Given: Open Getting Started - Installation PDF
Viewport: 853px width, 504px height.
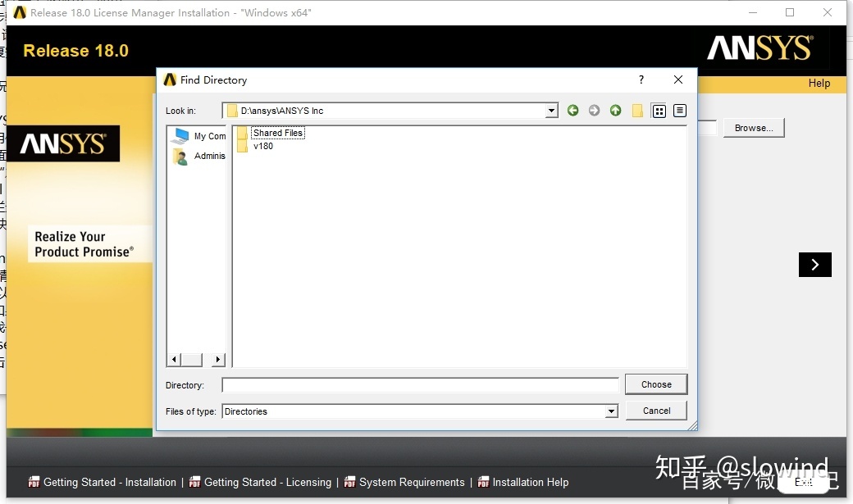Looking at the screenshot, I should click(103, 482).
